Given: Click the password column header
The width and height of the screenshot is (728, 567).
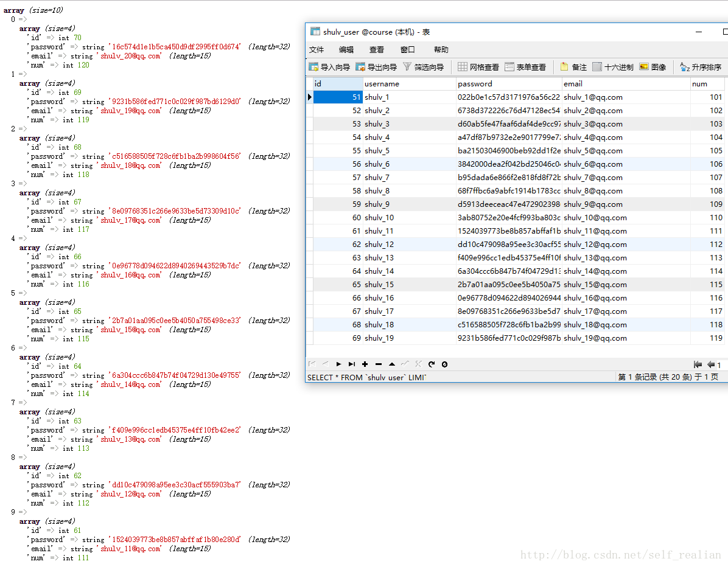Looking at the screenshot, I should (509, 83).
